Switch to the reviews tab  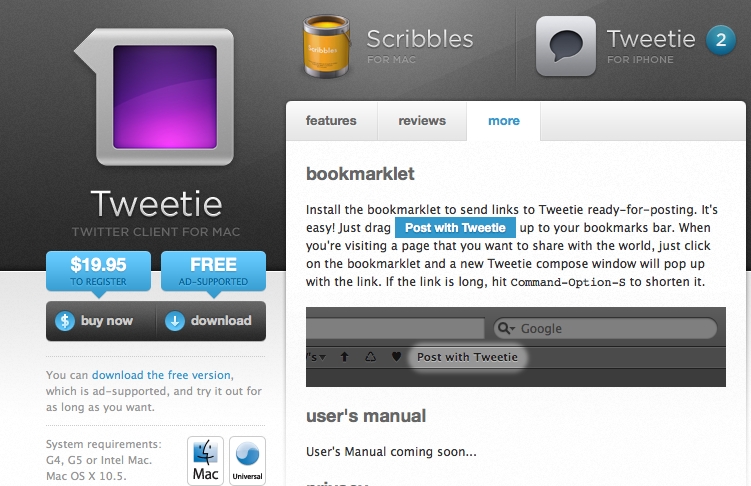(422, 121)
